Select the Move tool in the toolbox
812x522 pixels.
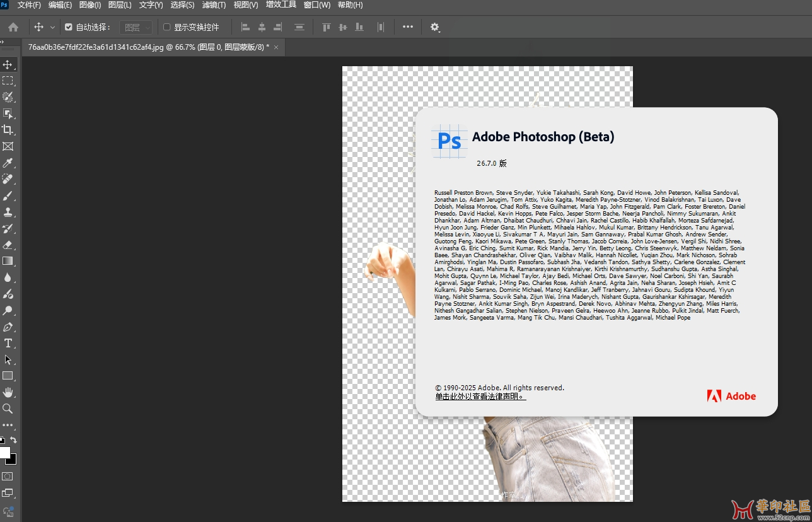click(x=8, y=64)
